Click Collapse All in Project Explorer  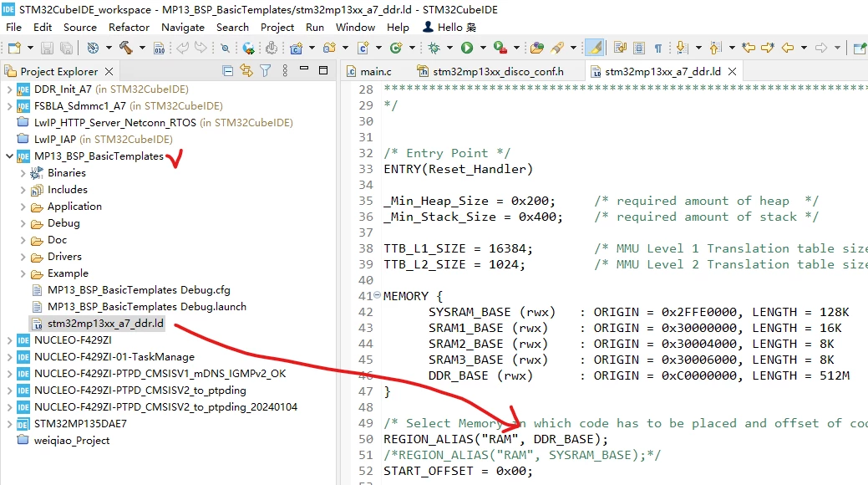click(227, 70)
